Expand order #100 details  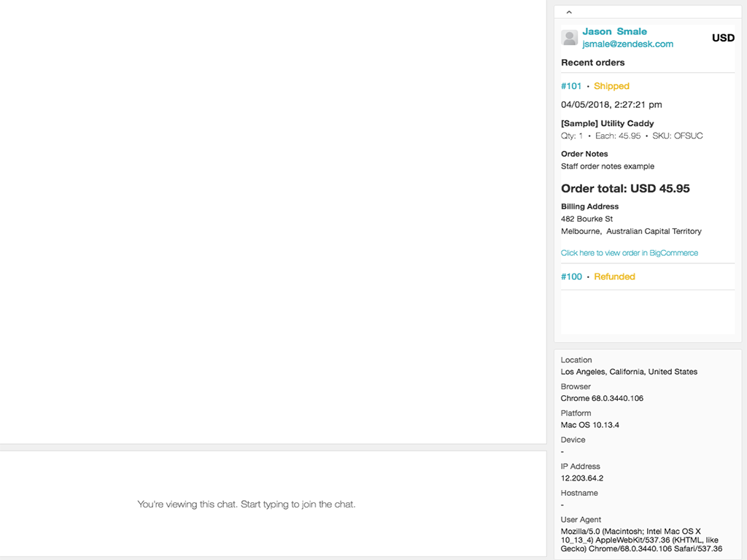(571, 276)
